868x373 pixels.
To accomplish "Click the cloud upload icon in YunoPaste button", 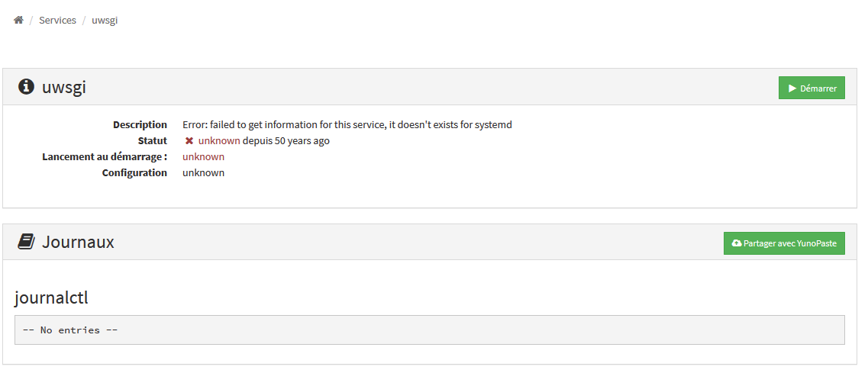I will [x=736, y=243].
